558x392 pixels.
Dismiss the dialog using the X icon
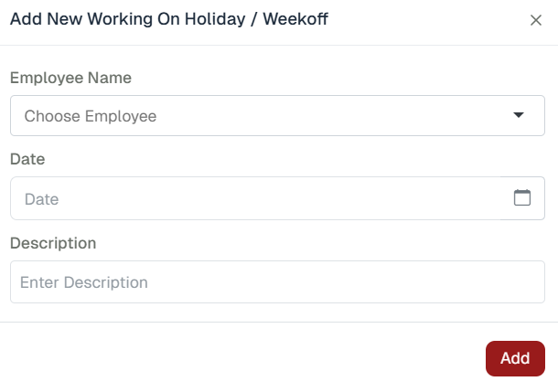[536, 20]
